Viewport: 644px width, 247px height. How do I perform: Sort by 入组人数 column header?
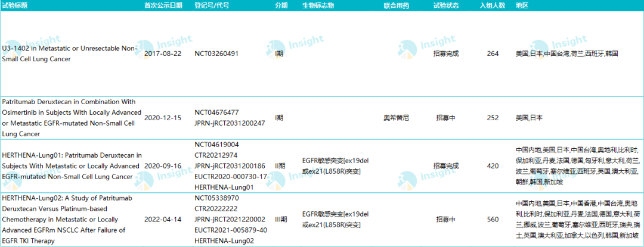pyautogui.click(x=493, y=5)
